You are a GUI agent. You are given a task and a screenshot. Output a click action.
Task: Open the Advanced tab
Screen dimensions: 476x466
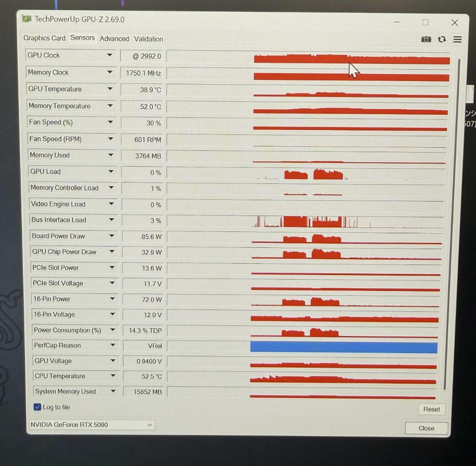click(114, 39)
